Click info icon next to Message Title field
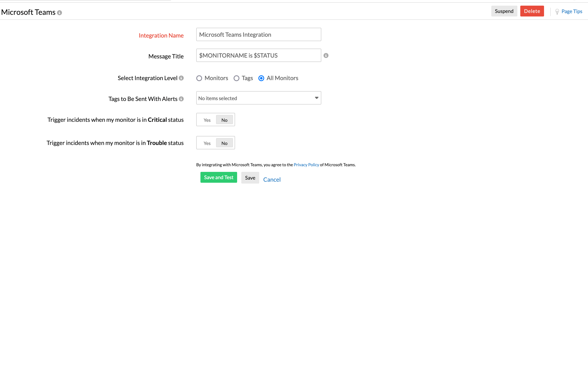This screenshot has height=374, width=588. [x=326, y=55]
